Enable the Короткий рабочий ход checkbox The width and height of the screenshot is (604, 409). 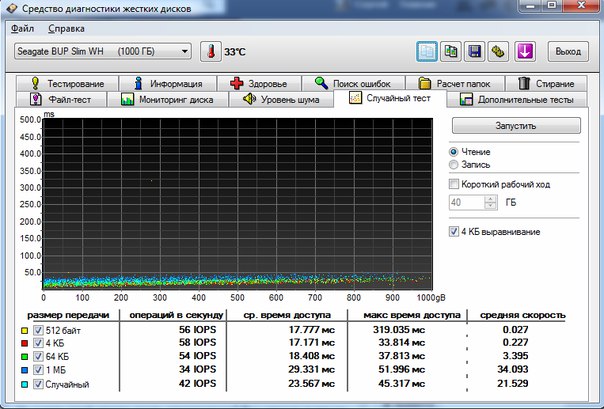coord(455,184)
